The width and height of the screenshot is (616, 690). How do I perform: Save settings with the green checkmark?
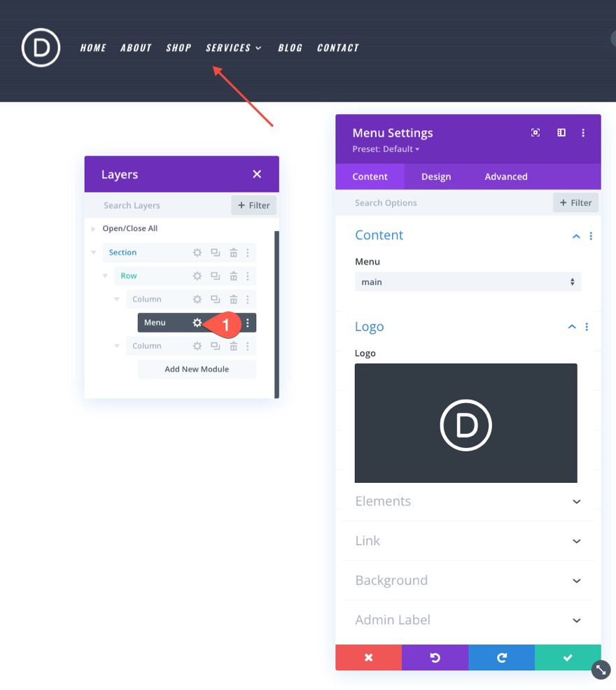(568, 657)
